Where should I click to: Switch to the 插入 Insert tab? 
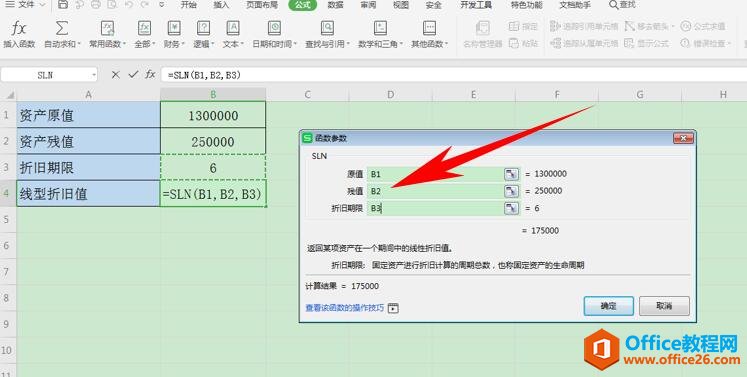coord(222,5)
